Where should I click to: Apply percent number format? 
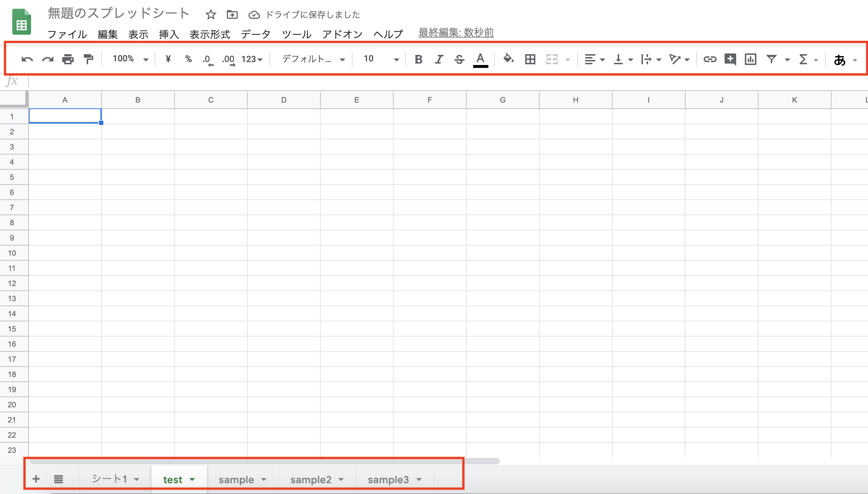click(188, 59)
